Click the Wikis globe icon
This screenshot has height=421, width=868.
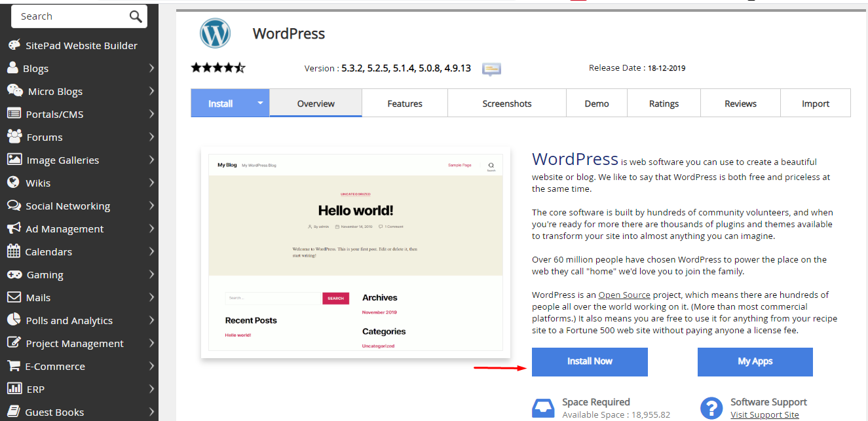click(13, 182)
